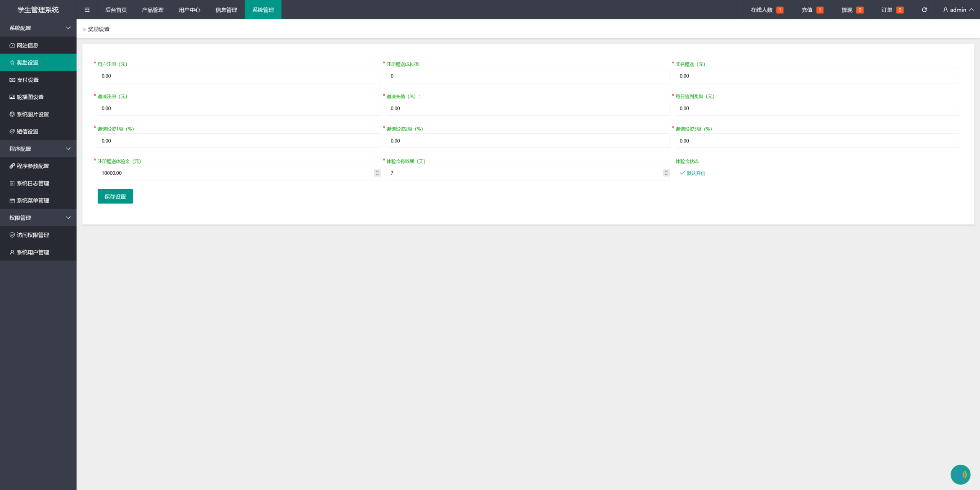Collapse the 程序配置 sidebar section
980x490 pixels.
pyautogui.click(x=38, y=149)
